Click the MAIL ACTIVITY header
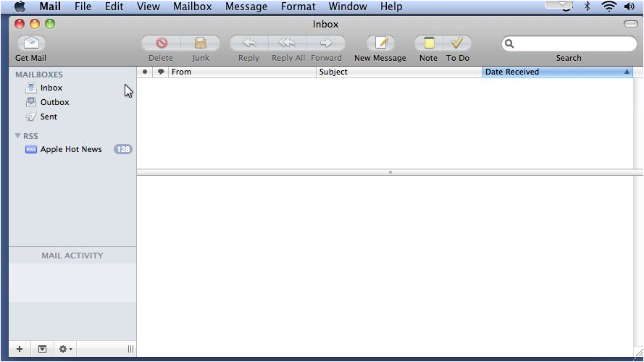Viewport: 644px width, 362px height. click(x=72, y=256)
